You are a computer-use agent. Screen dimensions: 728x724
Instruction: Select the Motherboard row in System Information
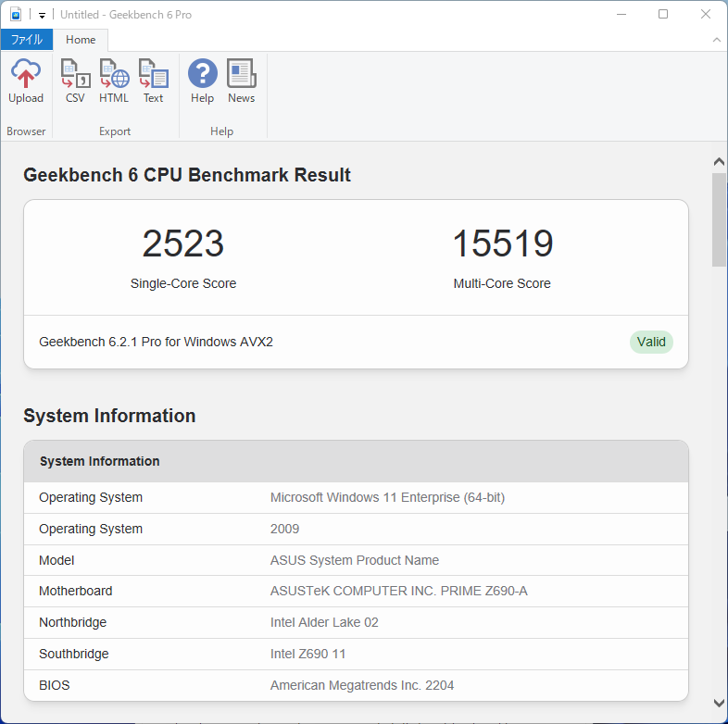[x=356, y=591]
